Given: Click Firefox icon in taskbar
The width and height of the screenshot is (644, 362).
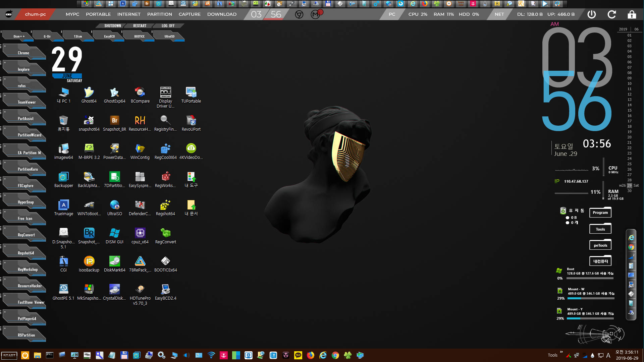Looking at the screenshot, I should click(311, 355).
